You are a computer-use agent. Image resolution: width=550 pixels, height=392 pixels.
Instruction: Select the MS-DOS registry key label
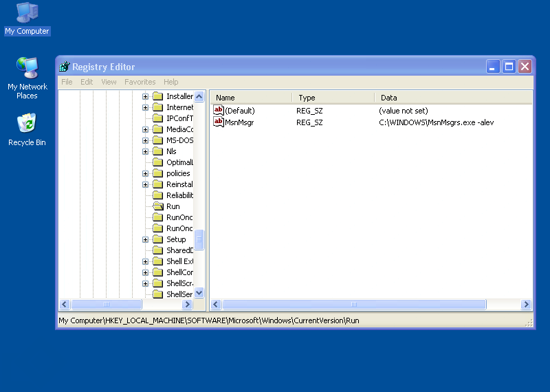[x=179, y=140]
